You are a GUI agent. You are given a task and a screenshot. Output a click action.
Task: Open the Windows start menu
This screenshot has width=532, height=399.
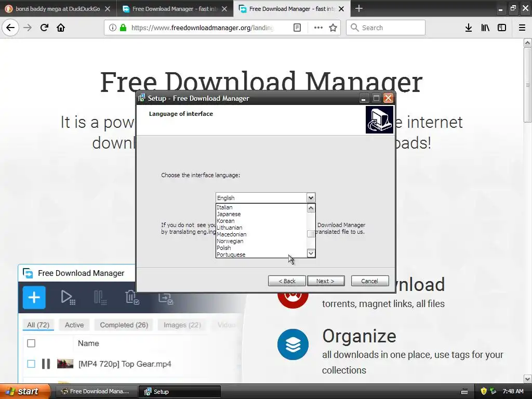pyautogui.click(x=25, y=391)
